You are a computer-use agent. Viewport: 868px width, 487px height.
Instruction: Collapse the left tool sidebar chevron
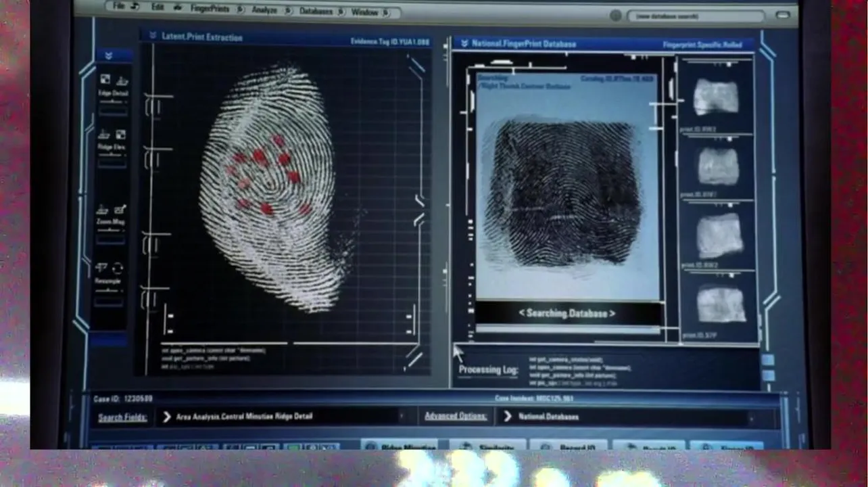[109, 55]
